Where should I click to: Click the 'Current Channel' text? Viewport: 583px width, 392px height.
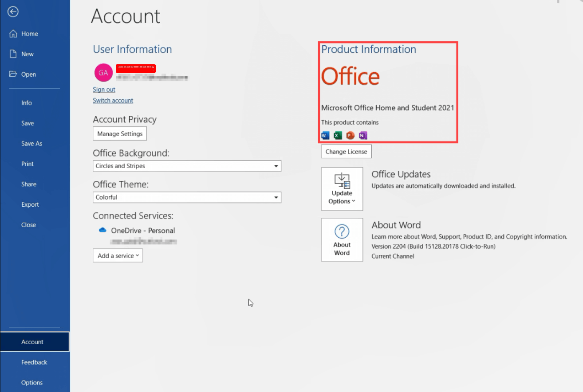click(393, 256)
